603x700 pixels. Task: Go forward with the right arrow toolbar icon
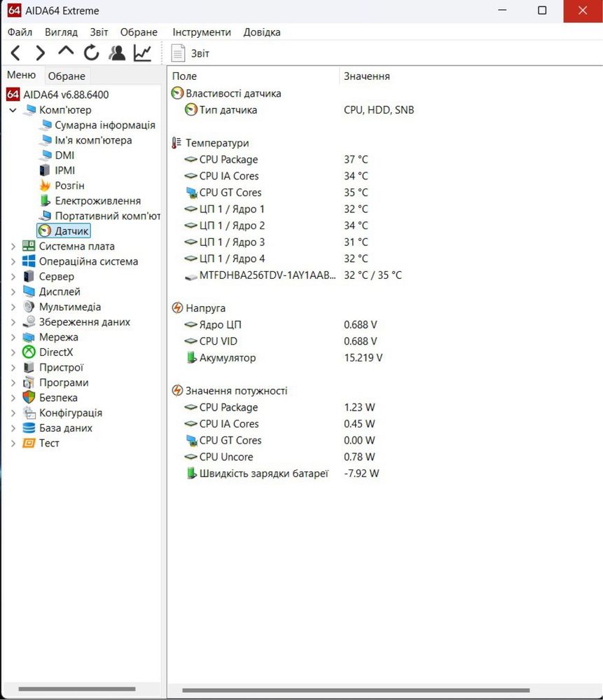40,53
